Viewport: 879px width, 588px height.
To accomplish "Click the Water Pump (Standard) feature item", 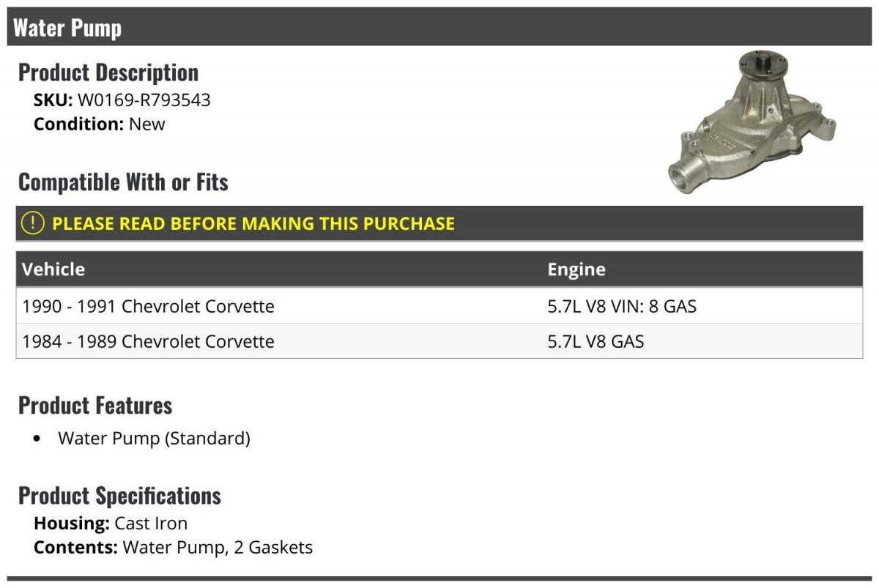I will [154, 439].
